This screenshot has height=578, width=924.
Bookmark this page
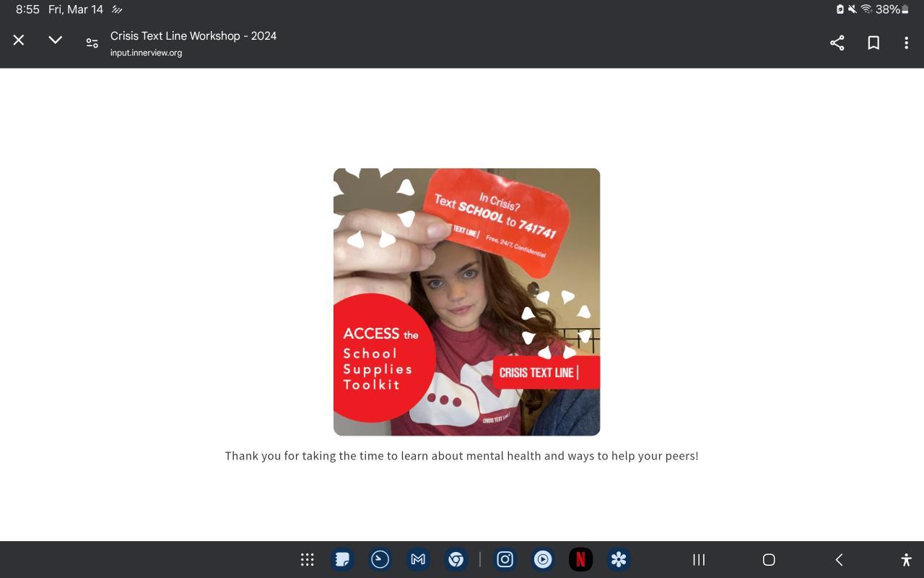point(873,43)
